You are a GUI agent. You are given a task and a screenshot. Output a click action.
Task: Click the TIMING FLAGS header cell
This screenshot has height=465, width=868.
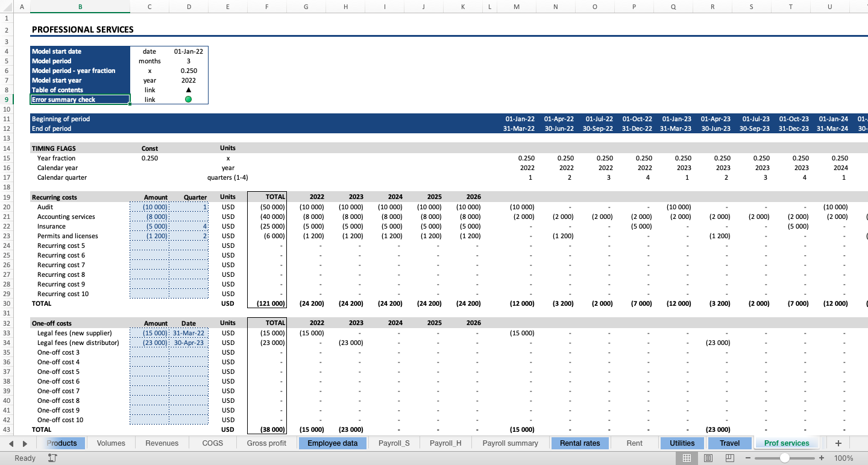(x=80, y=148)
